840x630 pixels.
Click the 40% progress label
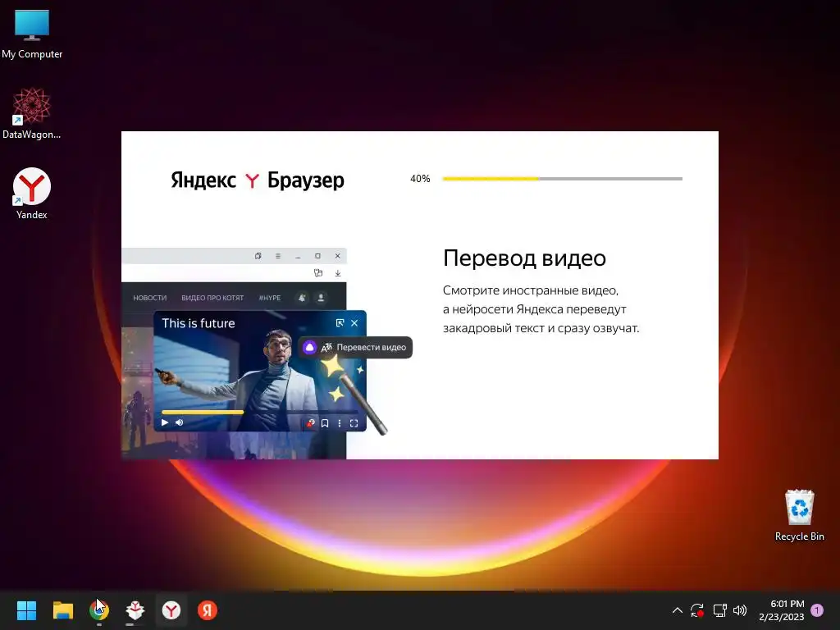click(x=420, y=179)
